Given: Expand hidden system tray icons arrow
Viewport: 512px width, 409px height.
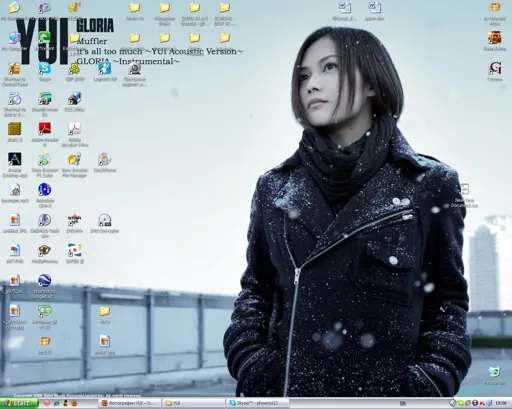Looking at the screenshot, I should [452, 403].
